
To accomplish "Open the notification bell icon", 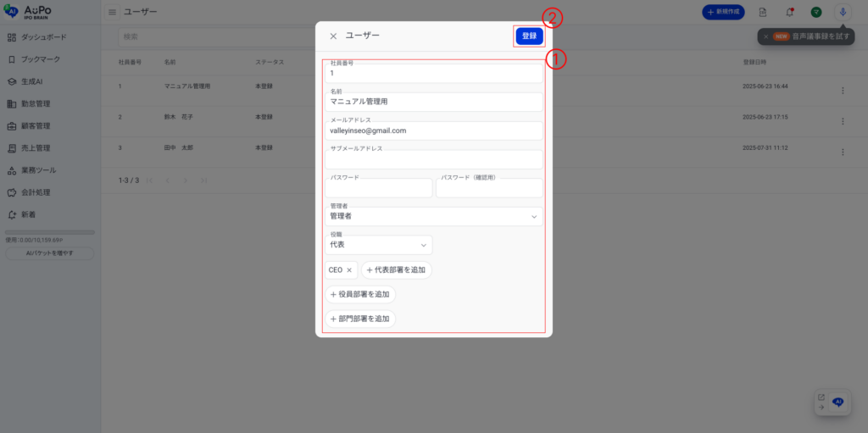I will point(789,13).
